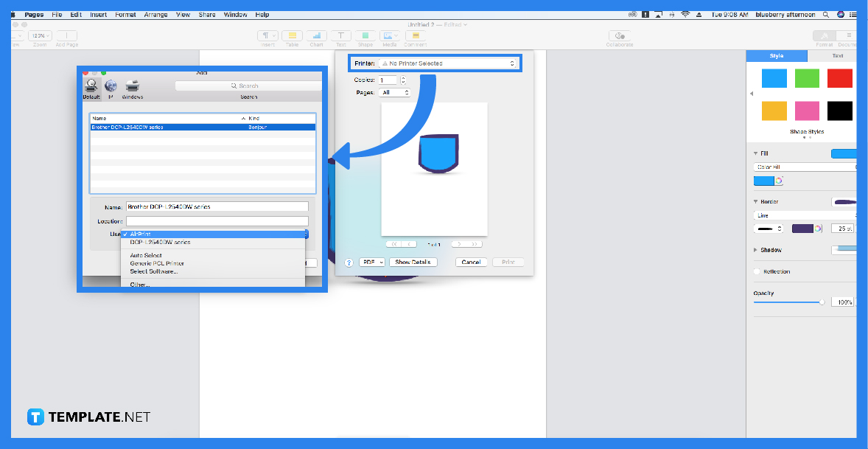Jump to last page in print preview
This screenshot has width=868, height=449.
coord(475,244)
